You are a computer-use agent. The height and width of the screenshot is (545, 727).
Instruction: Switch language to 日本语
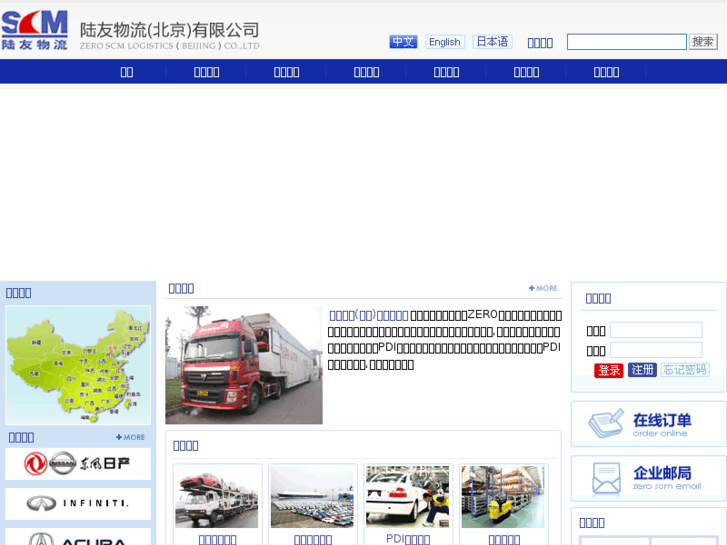point(492,42)
